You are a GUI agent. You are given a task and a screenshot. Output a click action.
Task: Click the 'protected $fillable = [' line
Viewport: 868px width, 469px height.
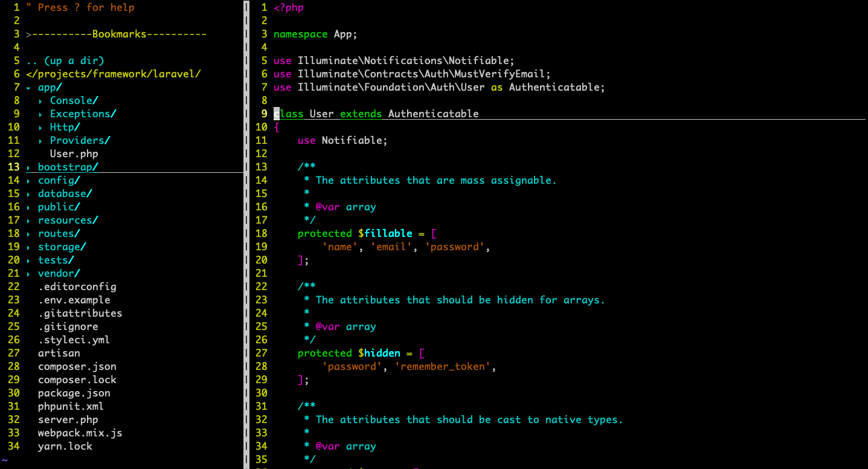[x=367, y=233]
